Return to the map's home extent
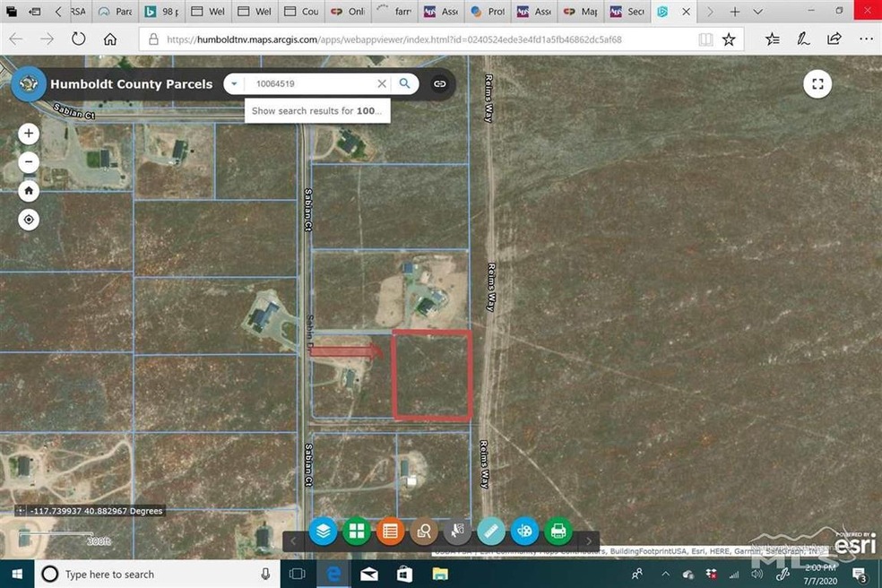The width and height of the screenshot is (882, 588). pyautogui.click(x=28, y=190)
